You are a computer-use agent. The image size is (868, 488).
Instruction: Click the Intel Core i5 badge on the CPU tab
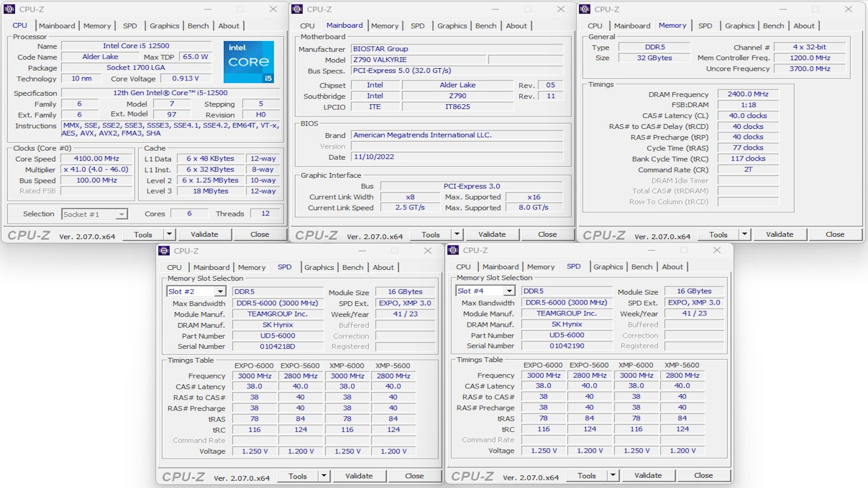pos(248,62)
